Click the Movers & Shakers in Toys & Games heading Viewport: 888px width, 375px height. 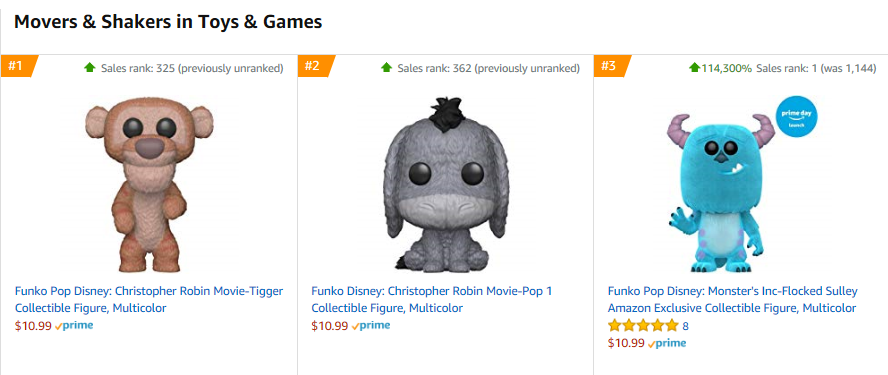pos(168,22)
